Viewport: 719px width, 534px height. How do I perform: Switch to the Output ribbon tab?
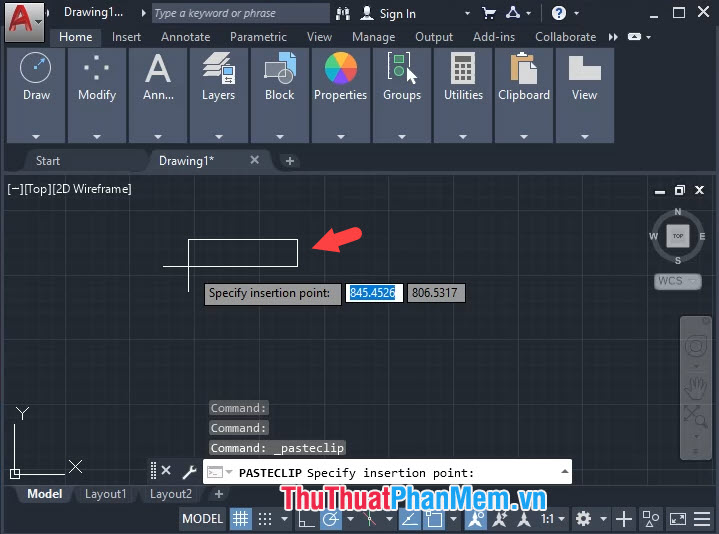(x=434, y=37)
